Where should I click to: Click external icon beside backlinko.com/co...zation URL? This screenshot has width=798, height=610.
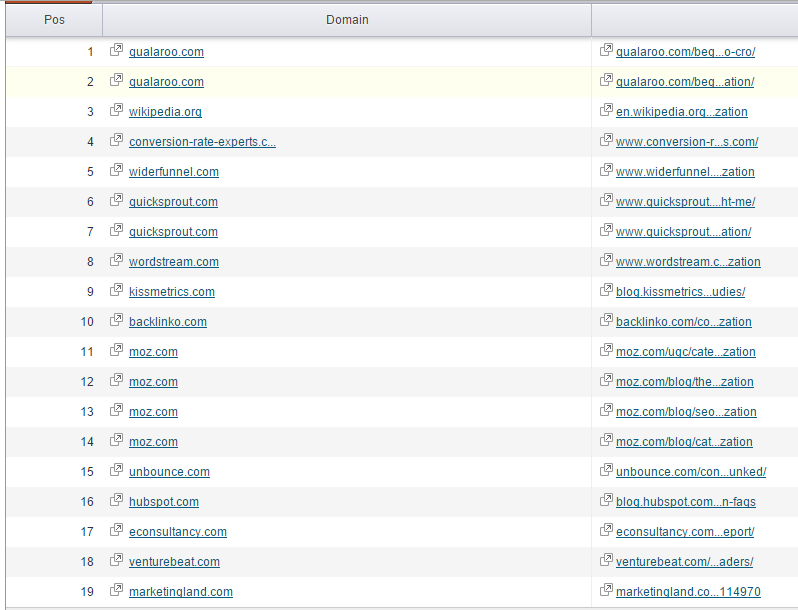[606, 320]
